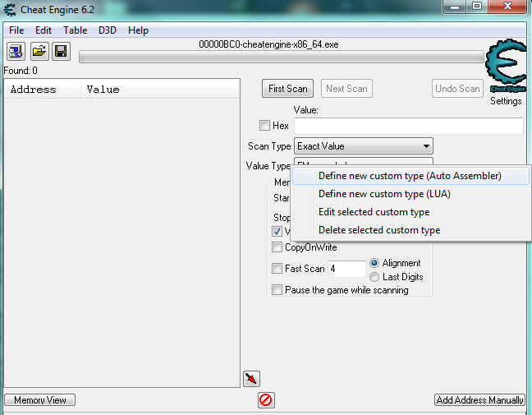Enable the CopyOnWrite checkbox

click(277, 247)
